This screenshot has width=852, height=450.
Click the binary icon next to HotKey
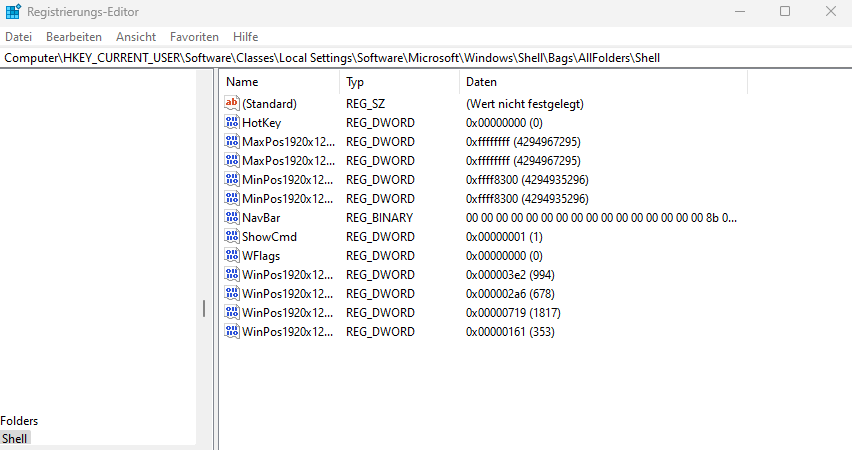(x=232, y=122)
